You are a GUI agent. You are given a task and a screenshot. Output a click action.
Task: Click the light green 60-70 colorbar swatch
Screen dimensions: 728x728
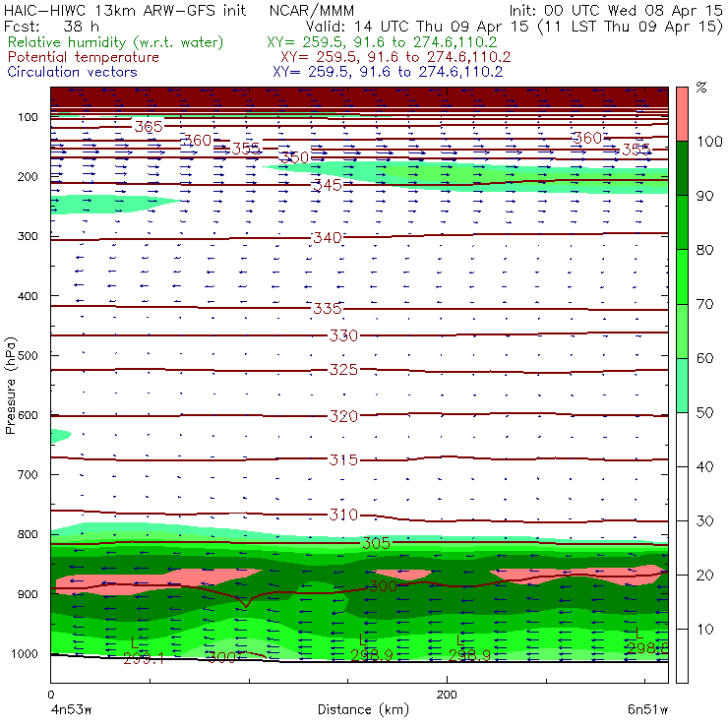click(682, 331)
